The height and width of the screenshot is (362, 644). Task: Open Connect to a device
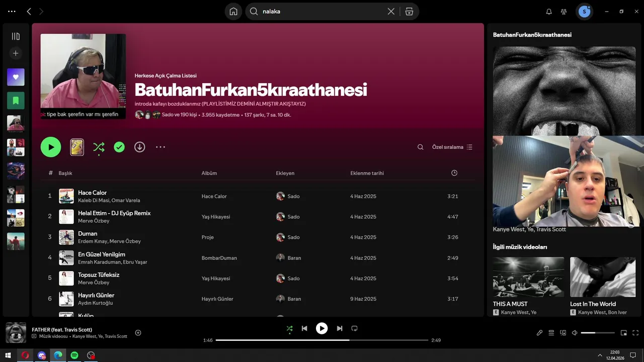(x=563, y=333)
